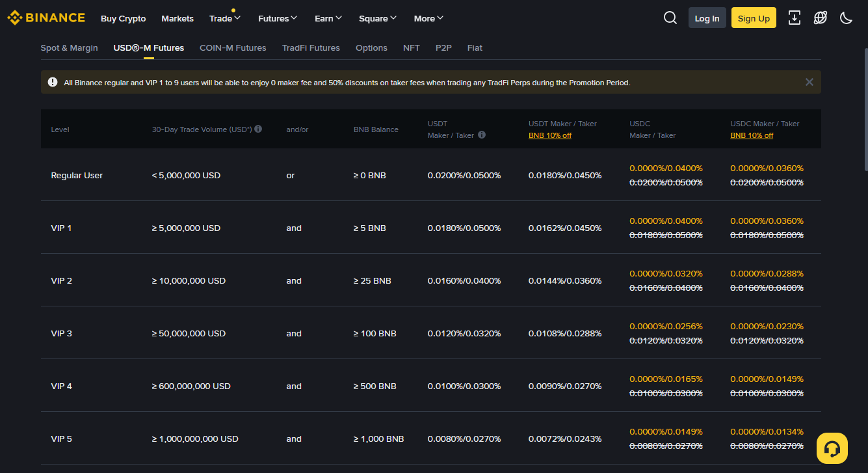Select the VIP 5 level cell
868x473 pixels.
click(x=62, y=439)
